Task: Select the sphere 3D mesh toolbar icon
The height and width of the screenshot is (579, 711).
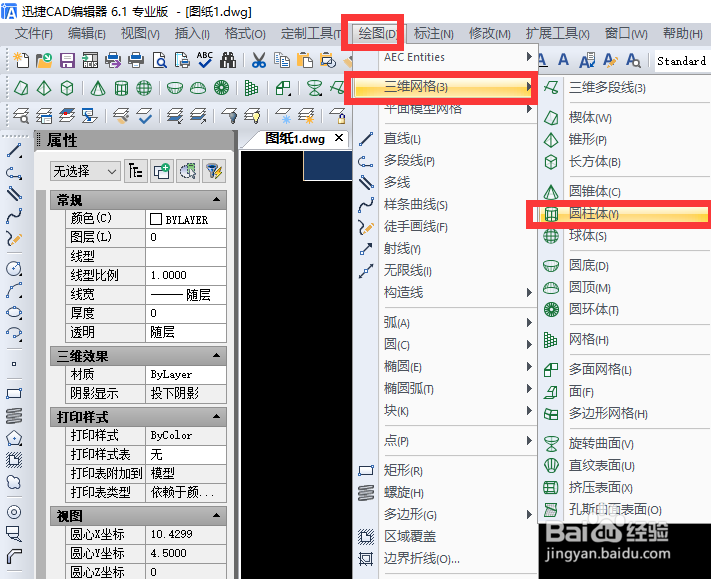Action: click(x=144, y=88)
